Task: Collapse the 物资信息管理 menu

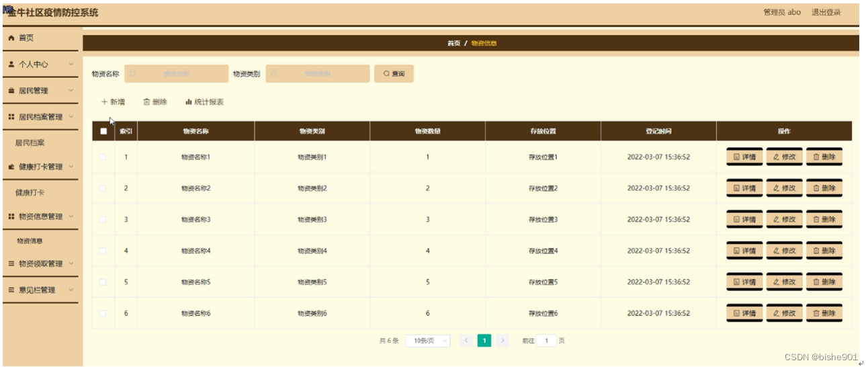Action: click(x=40, y=216)
